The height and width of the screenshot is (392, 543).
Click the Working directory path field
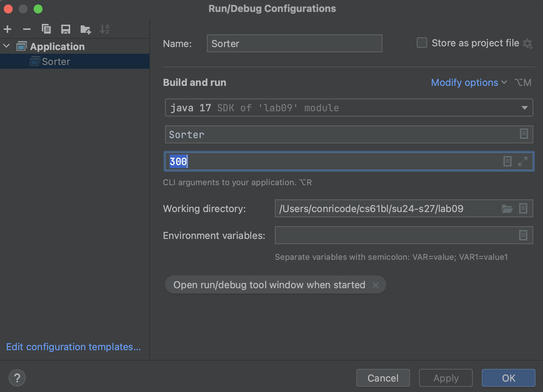(x=404, y=208)
